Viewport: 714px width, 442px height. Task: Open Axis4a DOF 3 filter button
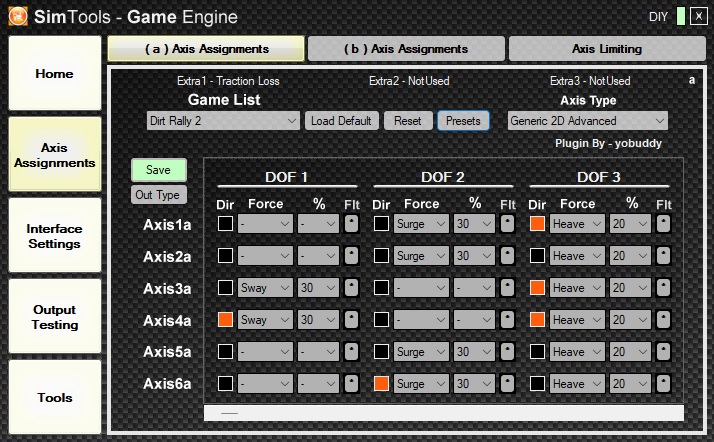click(663, 320)
